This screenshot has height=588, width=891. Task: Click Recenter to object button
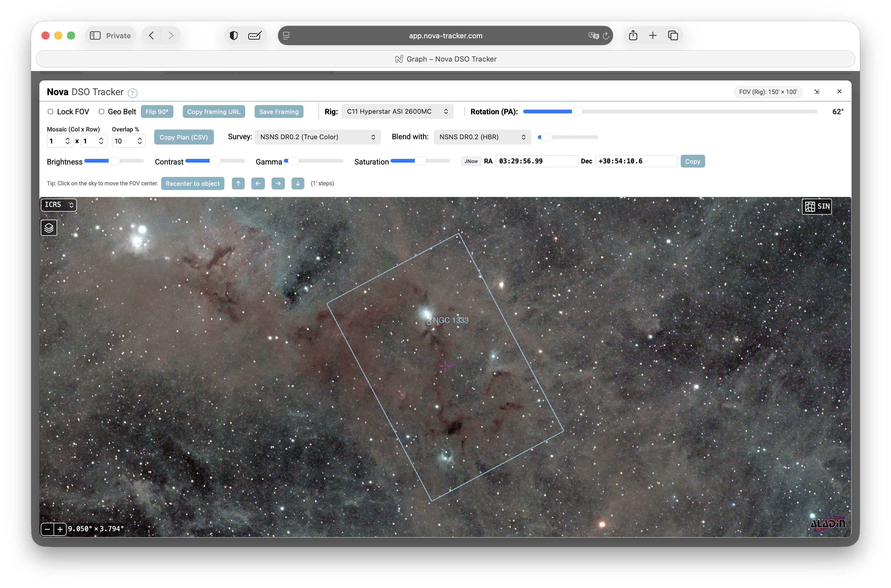pos(193,183)
